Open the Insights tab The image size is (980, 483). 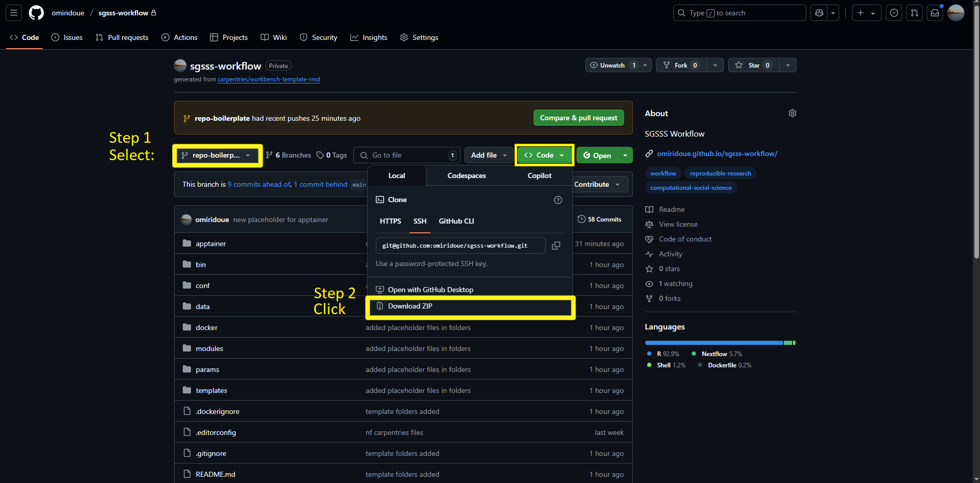point(369,37)
